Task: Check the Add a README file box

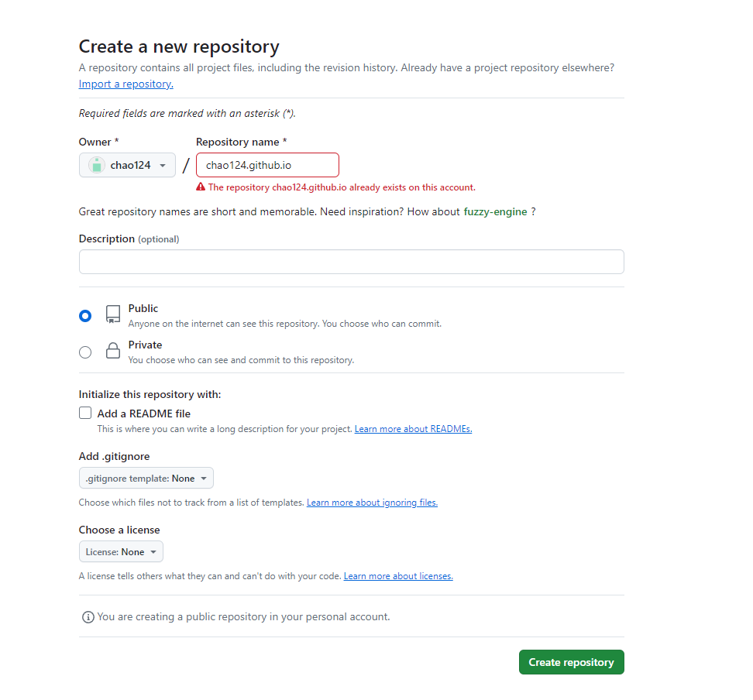Action: 85,413
